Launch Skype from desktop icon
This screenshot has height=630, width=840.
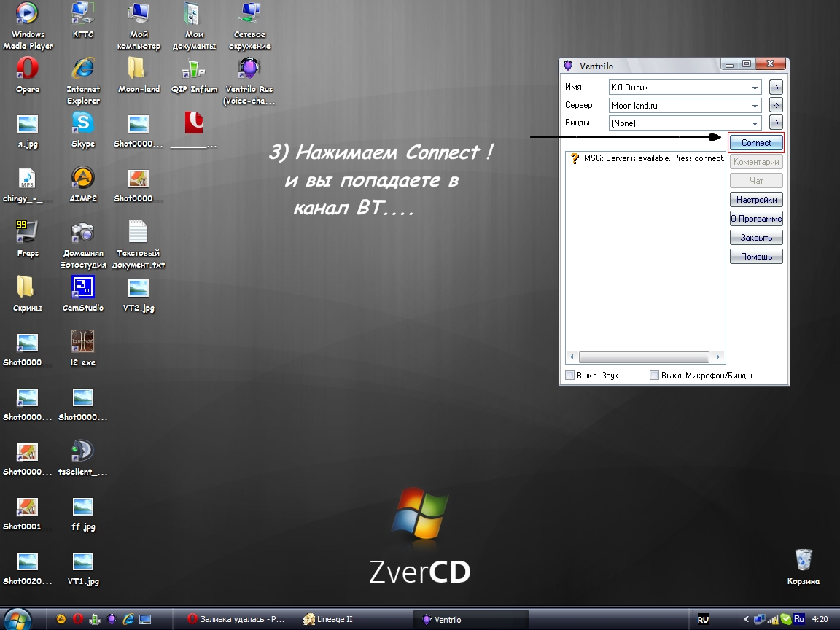[x=83, y=131]
